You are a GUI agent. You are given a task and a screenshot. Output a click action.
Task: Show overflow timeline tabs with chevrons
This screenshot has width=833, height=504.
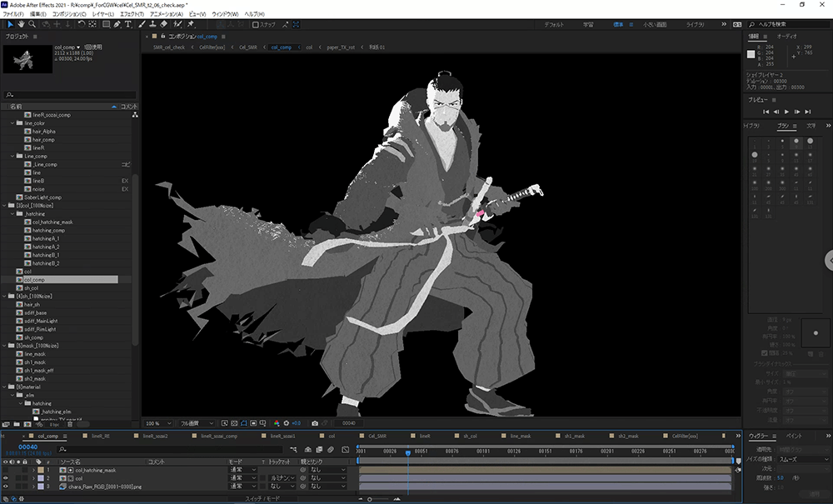pos(737,436)
